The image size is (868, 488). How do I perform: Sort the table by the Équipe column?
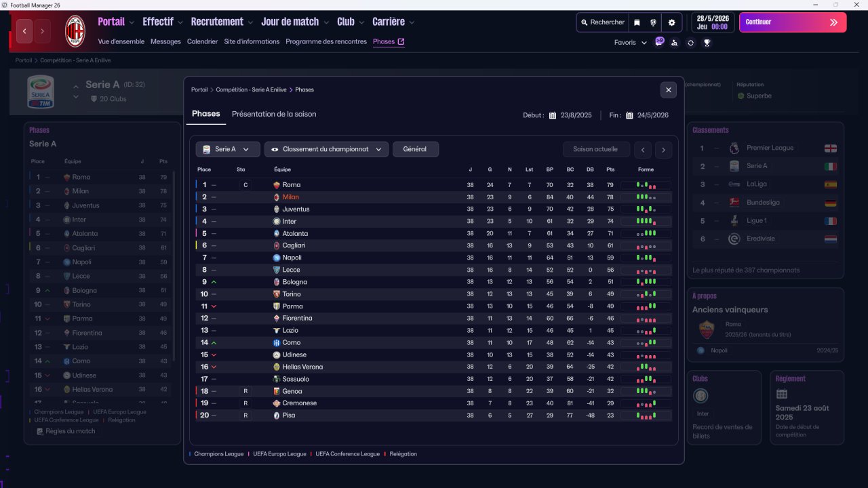pos(282,169)
